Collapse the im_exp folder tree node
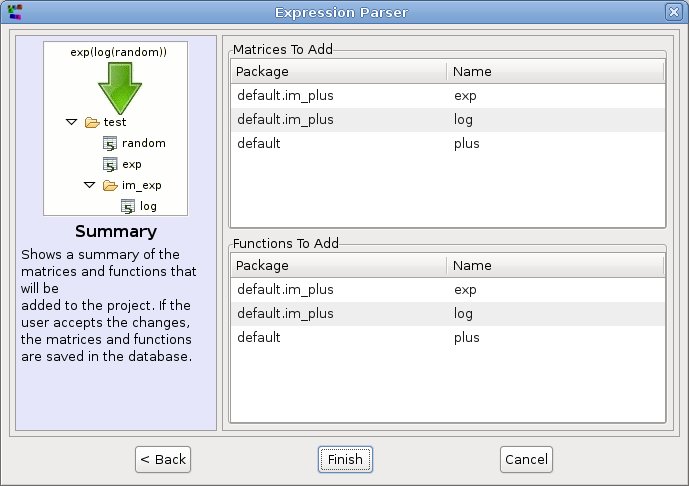Viewport: 689px width, 486px height. coord(90,186)
